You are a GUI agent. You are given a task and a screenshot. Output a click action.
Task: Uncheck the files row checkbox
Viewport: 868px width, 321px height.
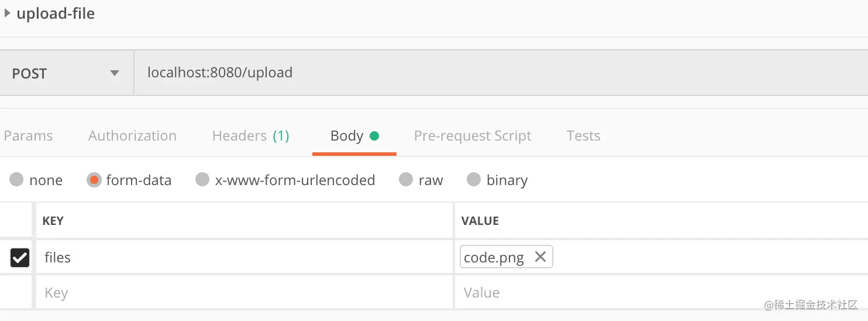[x=20, y=257]
